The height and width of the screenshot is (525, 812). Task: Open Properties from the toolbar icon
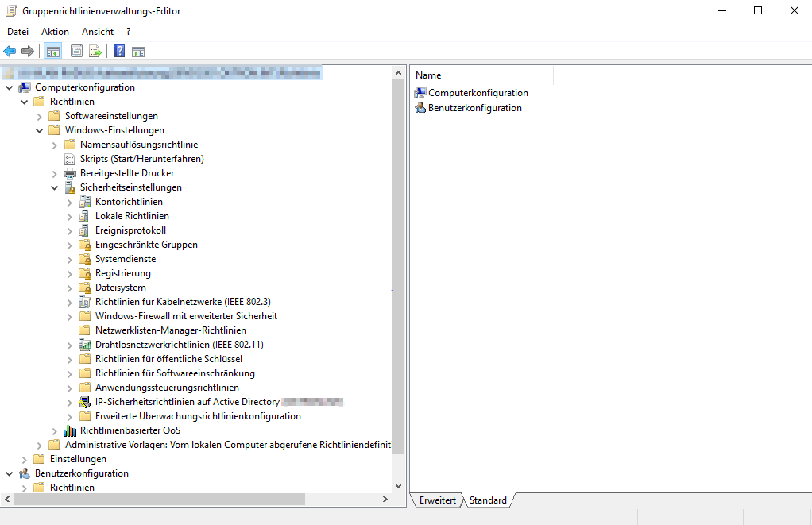(x=76, y=52)
